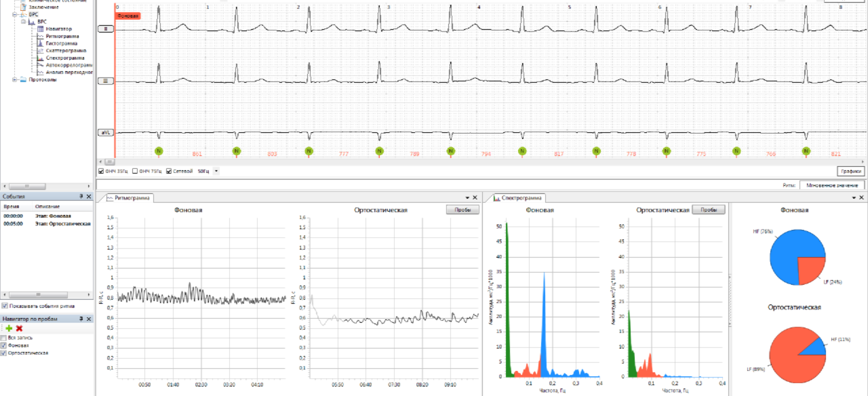
Task: Open the Ритм Мгновенное значение combo box
Action: tap(832, 185)
